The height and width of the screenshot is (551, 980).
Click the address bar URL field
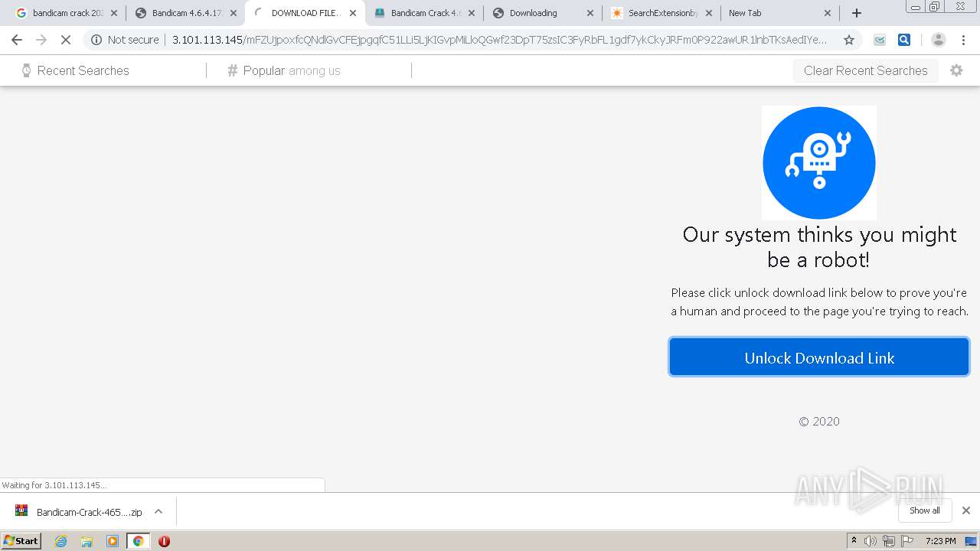click(499, 40)
